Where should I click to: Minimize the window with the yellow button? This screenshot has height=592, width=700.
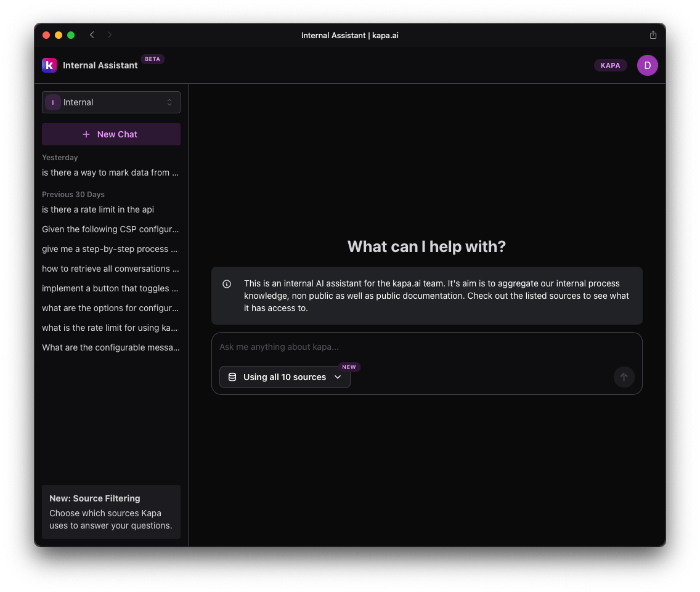[x=59, y=35]
